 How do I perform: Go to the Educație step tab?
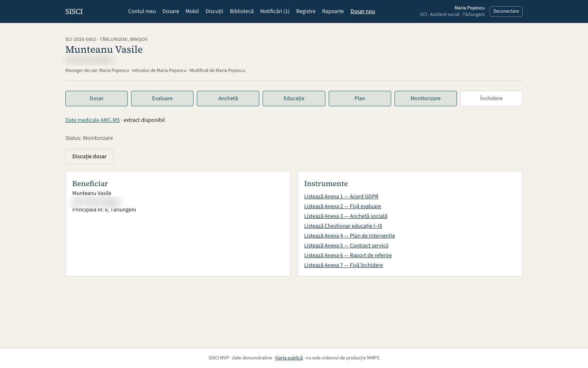[x=294, y=99]
